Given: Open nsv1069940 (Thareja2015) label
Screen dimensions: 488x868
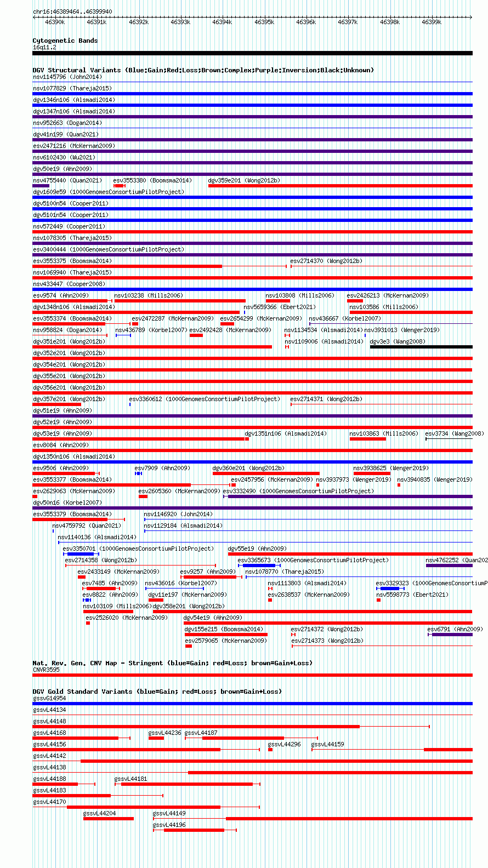Looking at the screenshot, I should 72,272.
